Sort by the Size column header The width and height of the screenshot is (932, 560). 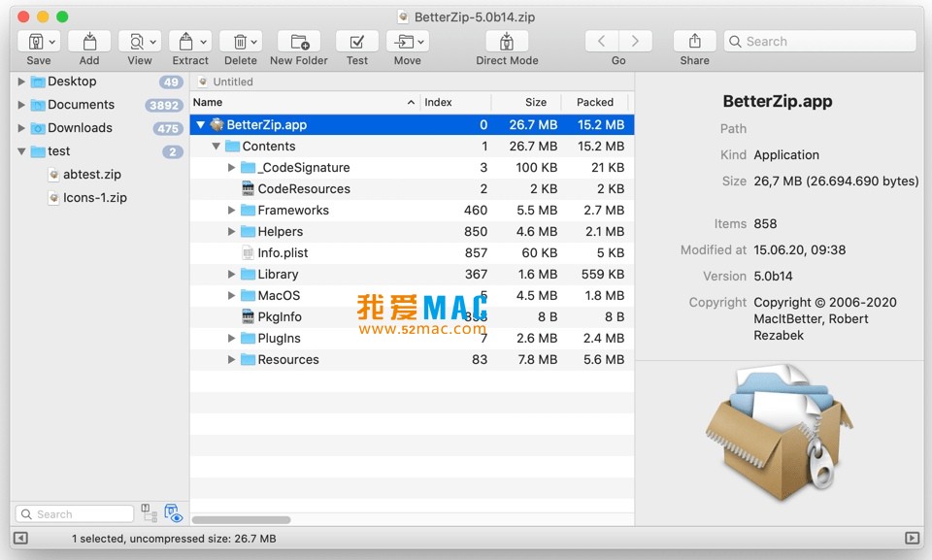(x=526, y=102)
